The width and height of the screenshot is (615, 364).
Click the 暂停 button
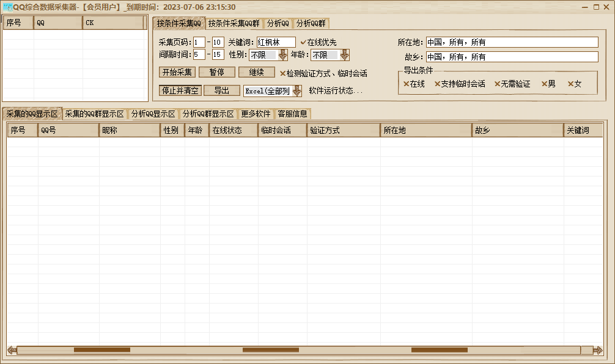coord(217,72)
